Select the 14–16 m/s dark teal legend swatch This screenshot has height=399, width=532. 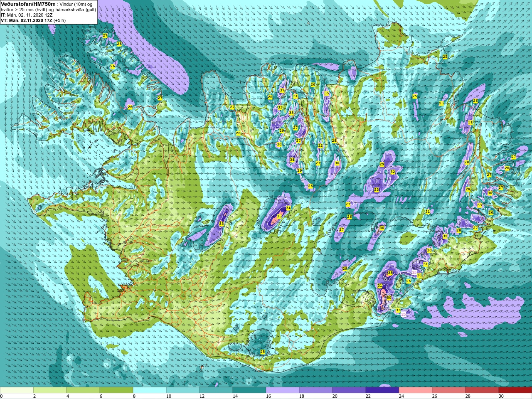point(249,390)
